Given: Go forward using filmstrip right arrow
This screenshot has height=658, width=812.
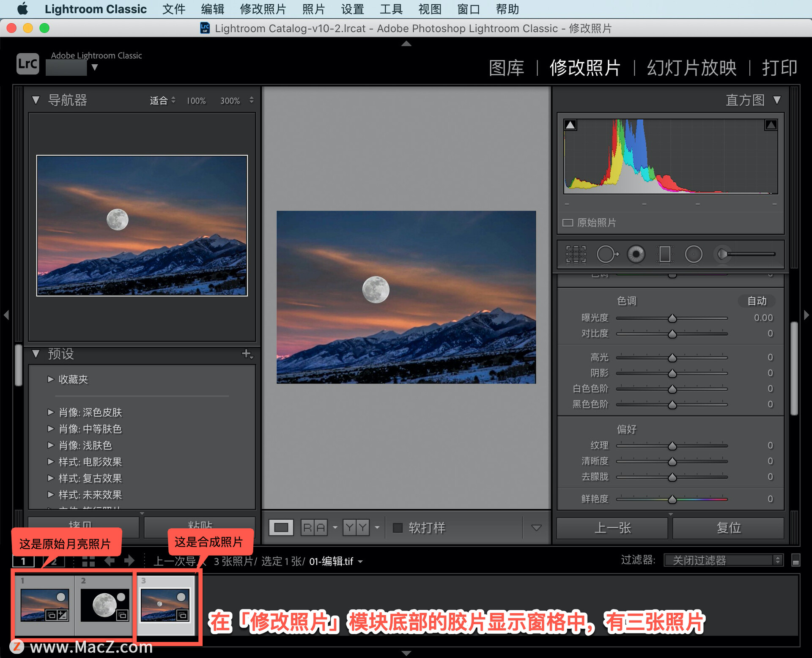Looking at the screenshot, I should point(129,561).
